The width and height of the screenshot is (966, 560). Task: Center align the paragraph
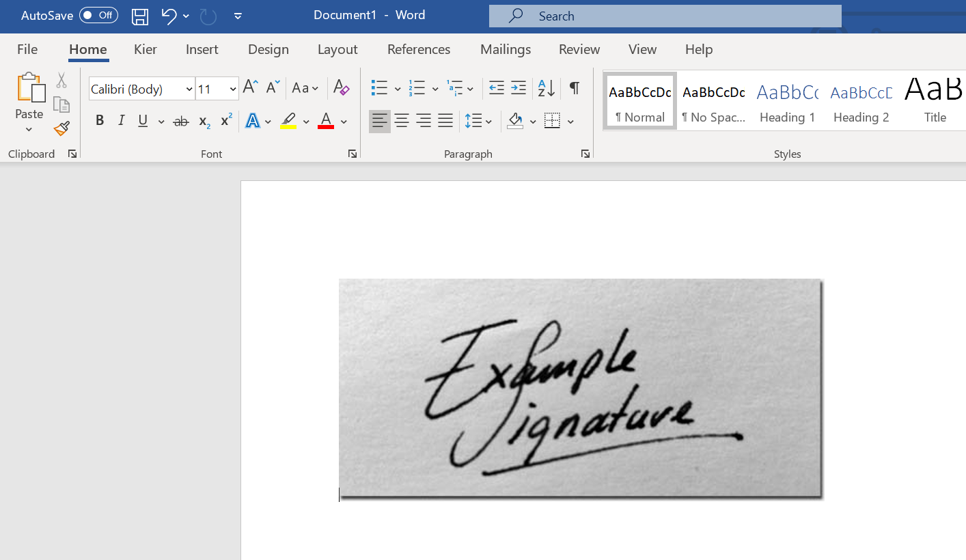(402, 121)
